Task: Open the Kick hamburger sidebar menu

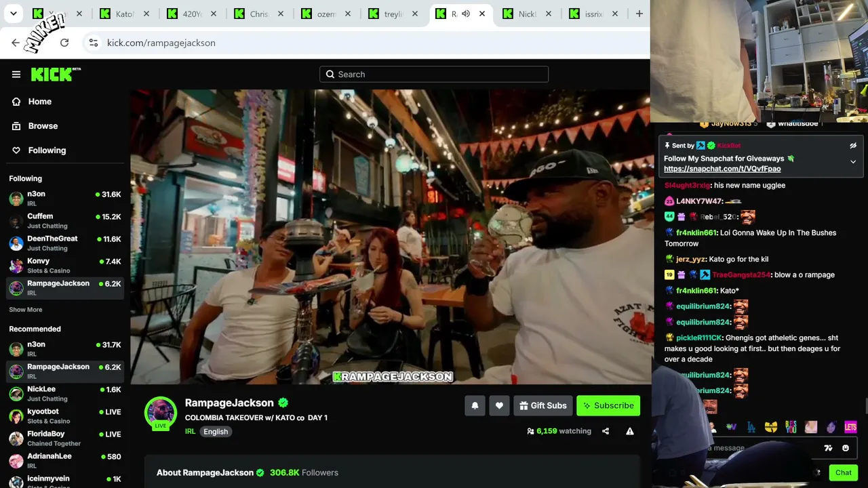Action: pyautogui.click(x=16, y=75)
